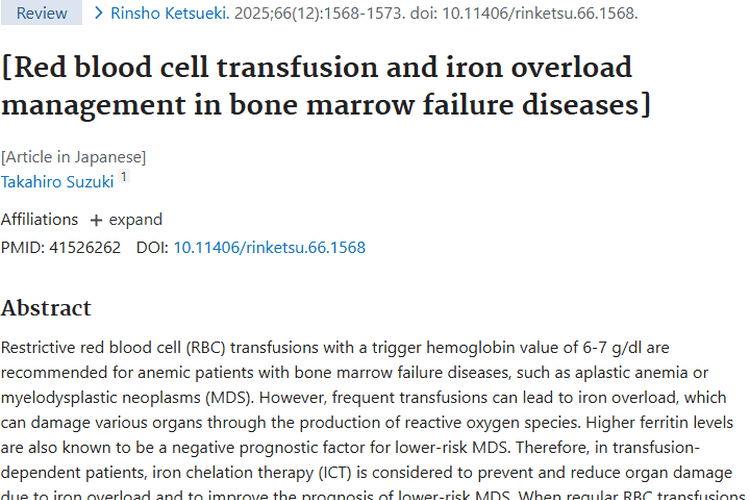
Task: Click the Abstract section heading
Action: click(46, 308)
